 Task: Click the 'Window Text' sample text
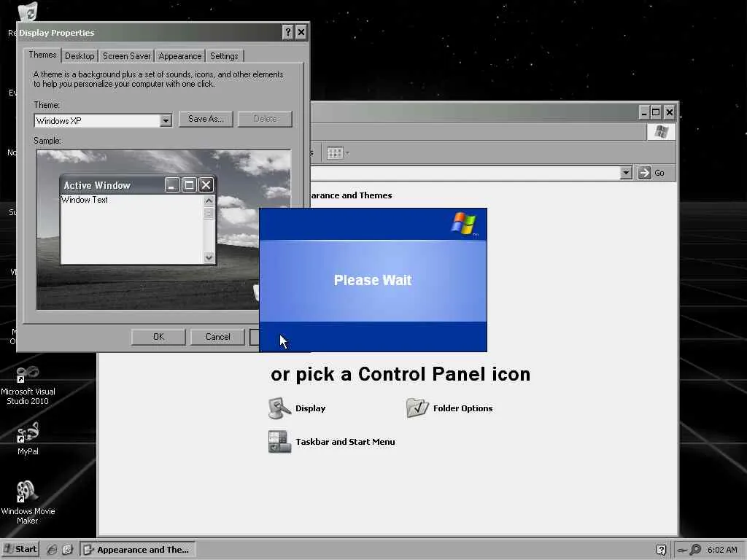tap(85, 200)
